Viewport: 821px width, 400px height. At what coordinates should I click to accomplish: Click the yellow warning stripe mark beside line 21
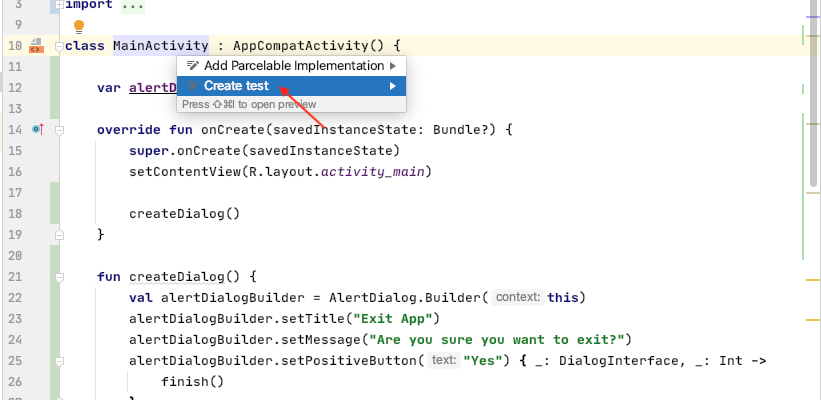pos(813,281)
